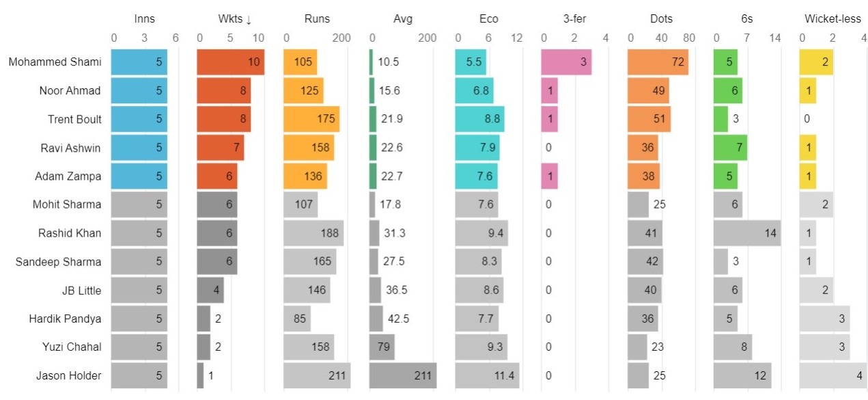Click Mohammed Shami's pink 3-fer bar
This screenshot has width=868, height=400.
point(566,62)
